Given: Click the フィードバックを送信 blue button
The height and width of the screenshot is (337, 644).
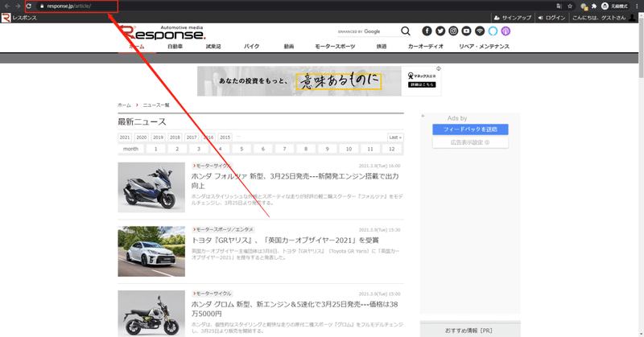Looking at the screenshot, I should click(470, 129).
